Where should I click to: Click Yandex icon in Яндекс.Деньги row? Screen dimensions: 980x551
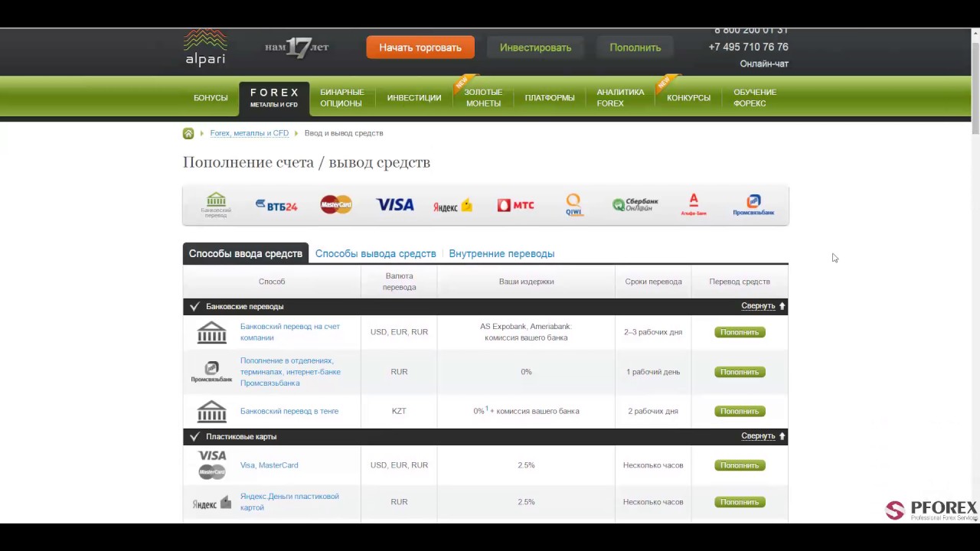point(211,503)
